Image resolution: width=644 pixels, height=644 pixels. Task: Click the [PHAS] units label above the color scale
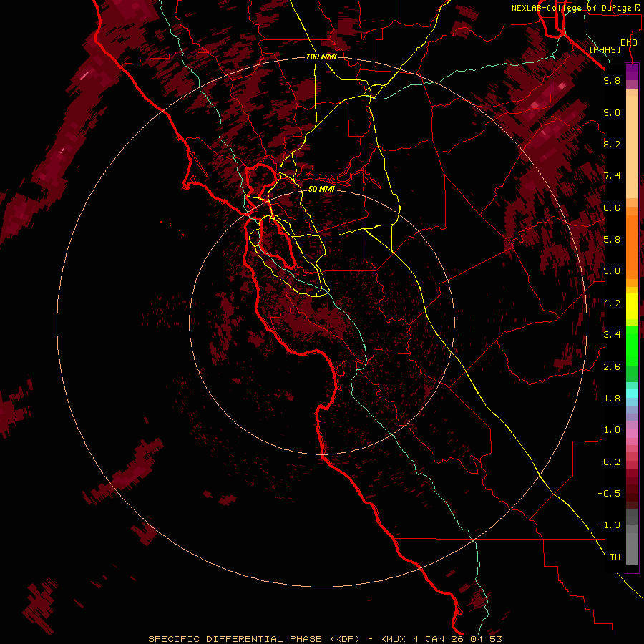605,49
